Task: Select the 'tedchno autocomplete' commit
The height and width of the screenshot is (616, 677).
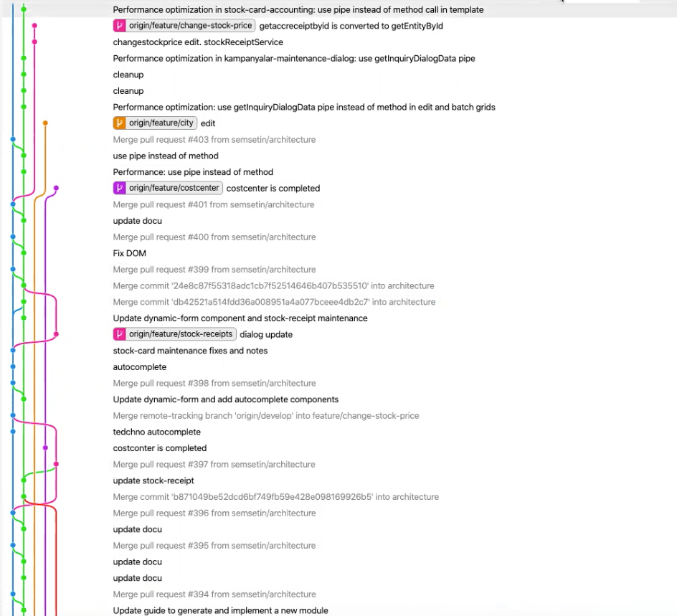Action: (x=157, y=432)
